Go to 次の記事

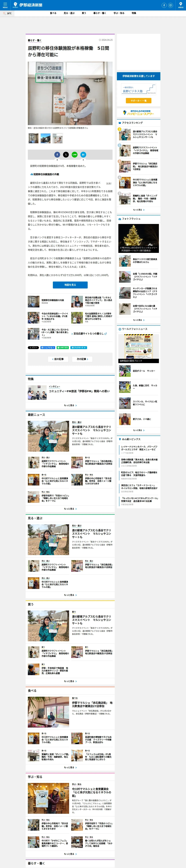point(82,359)
